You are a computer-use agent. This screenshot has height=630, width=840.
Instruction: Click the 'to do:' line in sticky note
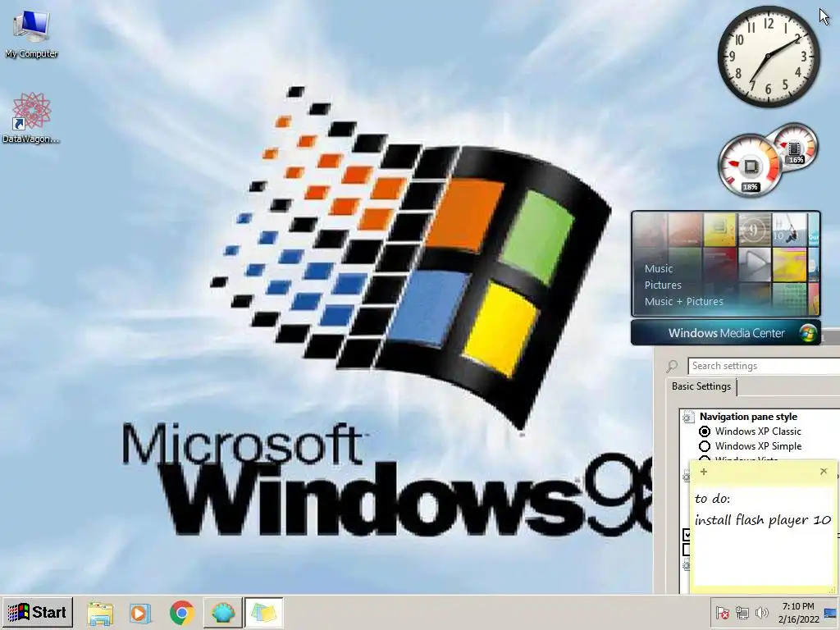[x=712, y=499]
